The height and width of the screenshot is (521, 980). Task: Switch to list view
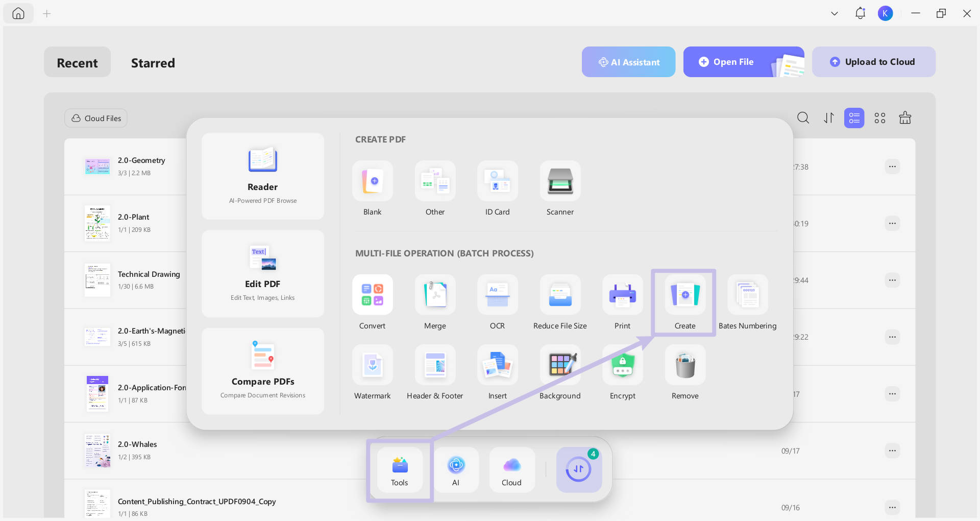coord(854,118)
